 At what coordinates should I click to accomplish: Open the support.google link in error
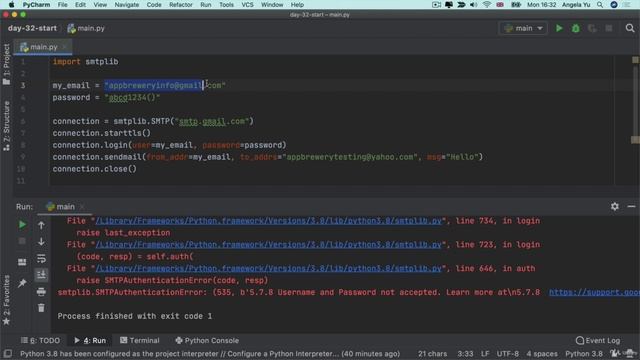click(594, 292)
